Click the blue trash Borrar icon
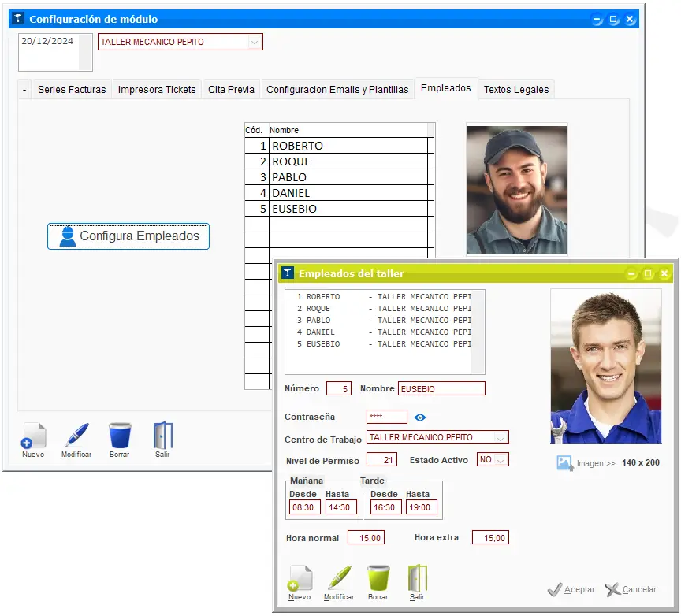Screen dimensions: 681x616 120,436
